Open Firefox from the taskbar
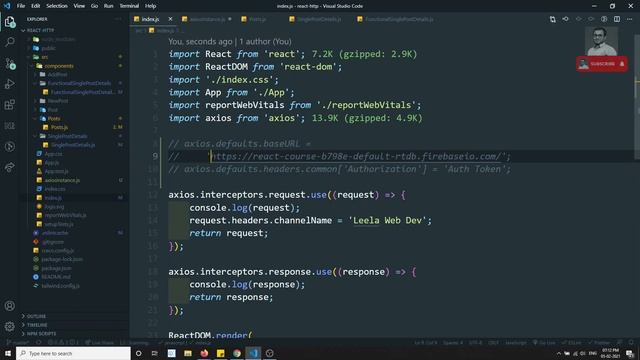The width and height of the screenshot is (640, 360). point(204,353)
